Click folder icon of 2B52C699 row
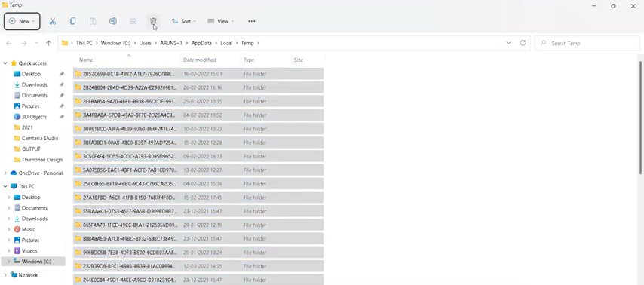Viewport: 644px width, 285px height. pyautogui.click(x=78, y=74)
